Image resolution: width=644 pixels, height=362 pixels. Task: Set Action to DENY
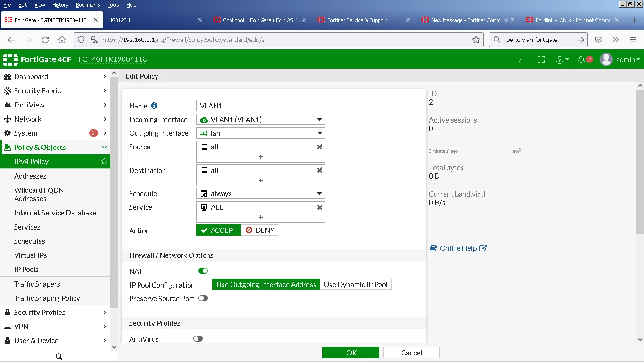[260, 230]
